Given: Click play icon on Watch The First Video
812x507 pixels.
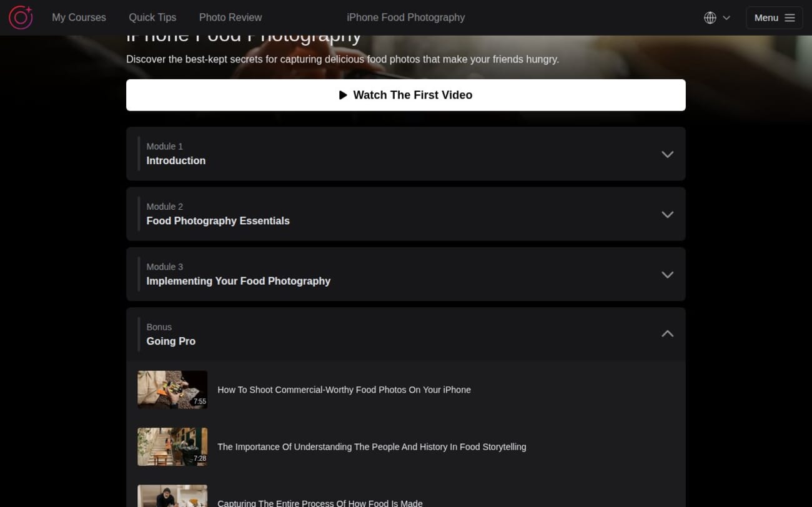Looking at the screenshot, I should 343,95.
